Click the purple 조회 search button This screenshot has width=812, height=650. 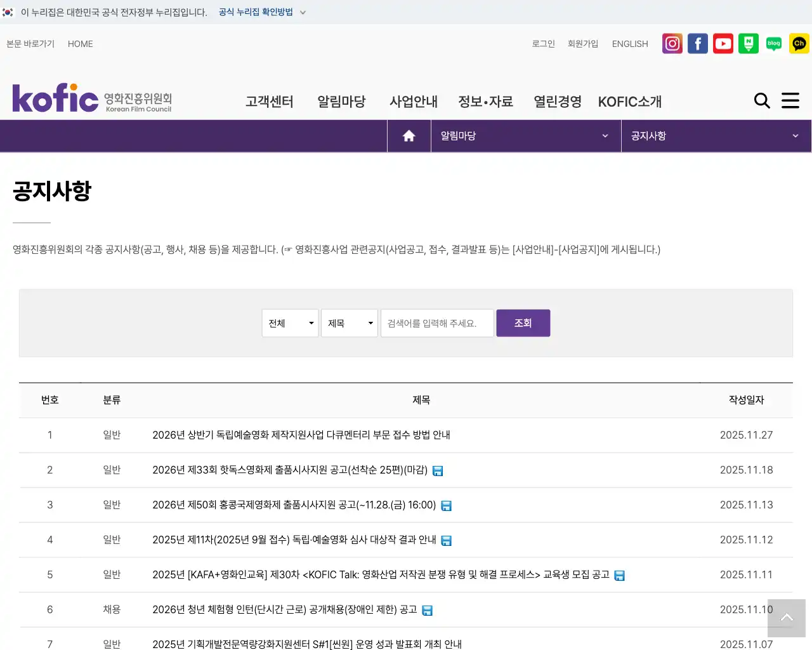coord(523,322)
